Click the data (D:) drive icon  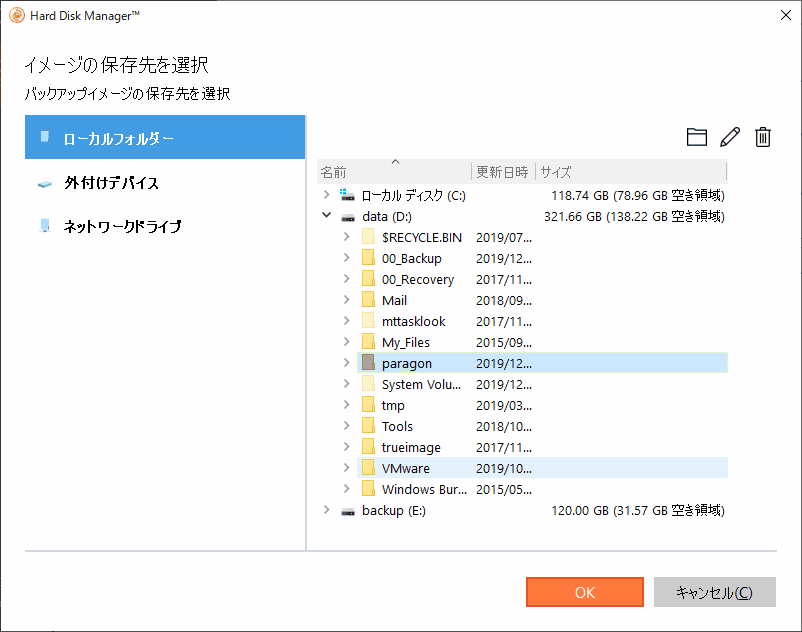347,216
